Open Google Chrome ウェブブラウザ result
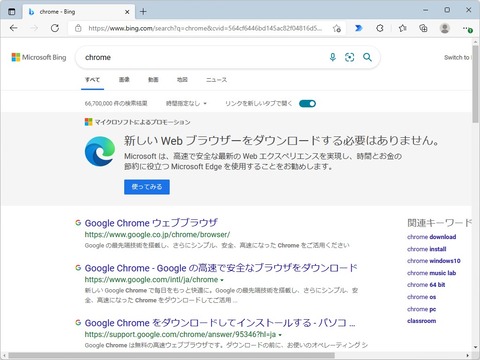 point(151,223)
